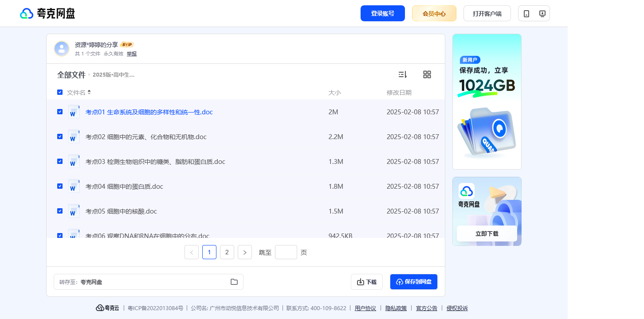The image size is (644, 319).
Task: Click the SVIP badge beside the sharer name
Action: click(x=127, y=45)
